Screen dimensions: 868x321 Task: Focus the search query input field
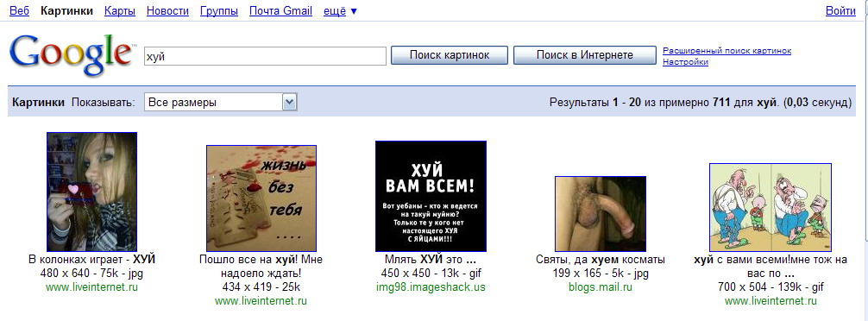tap(265, 56)
